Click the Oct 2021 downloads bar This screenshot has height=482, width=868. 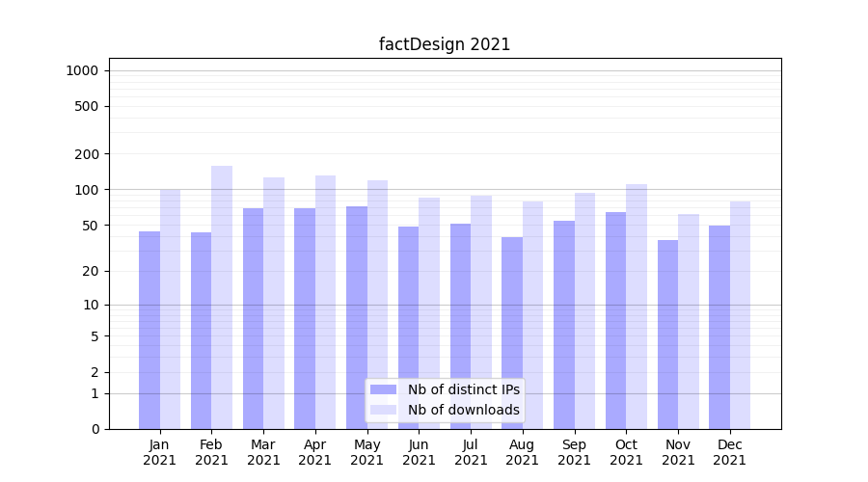click(x=637, y=307)
